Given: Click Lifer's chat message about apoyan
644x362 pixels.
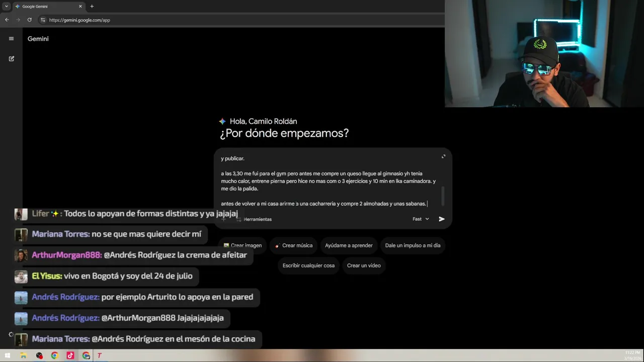Looking at the screenshot, I should 135,214.
